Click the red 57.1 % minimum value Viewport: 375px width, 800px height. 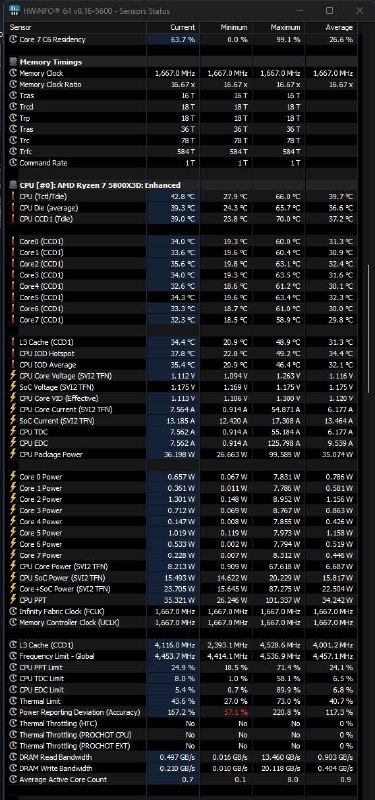237,712
